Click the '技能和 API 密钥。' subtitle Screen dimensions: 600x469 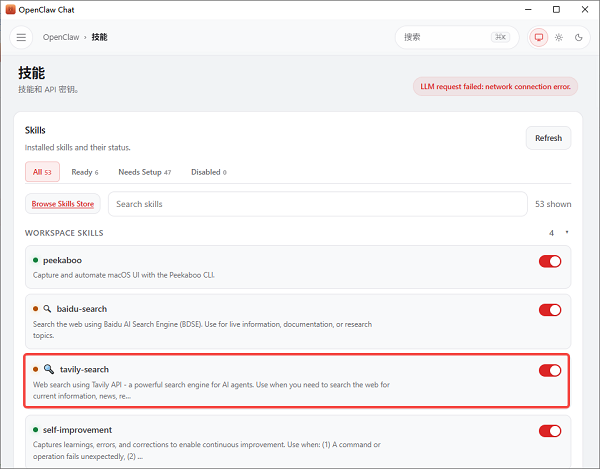click(x=48, y=90)
